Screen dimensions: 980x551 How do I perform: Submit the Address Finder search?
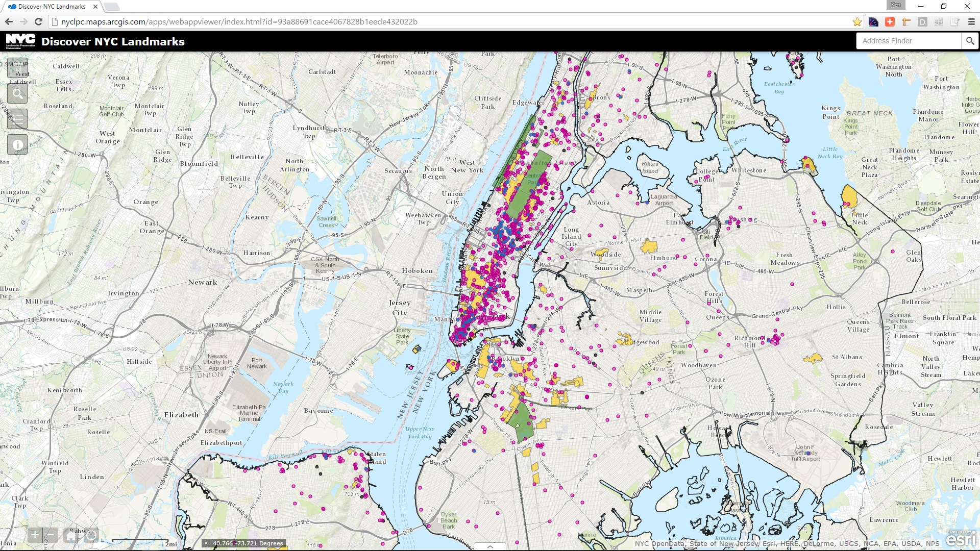point(970,41)
